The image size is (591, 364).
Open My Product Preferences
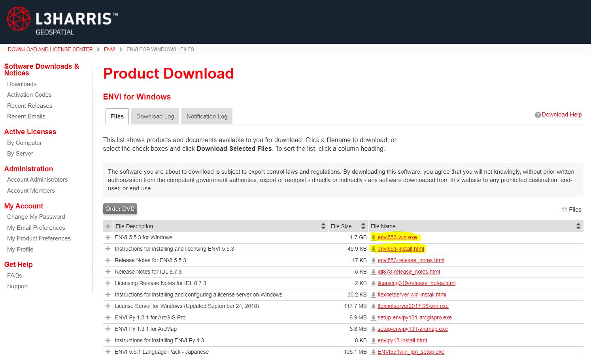[x=39, y=238]
